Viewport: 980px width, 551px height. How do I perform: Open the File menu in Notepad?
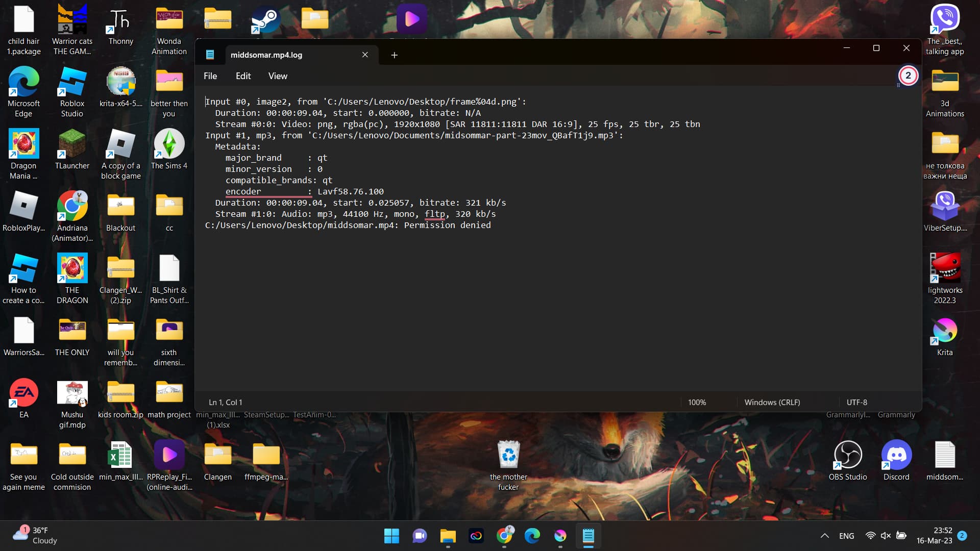click(x=210, y=76)
